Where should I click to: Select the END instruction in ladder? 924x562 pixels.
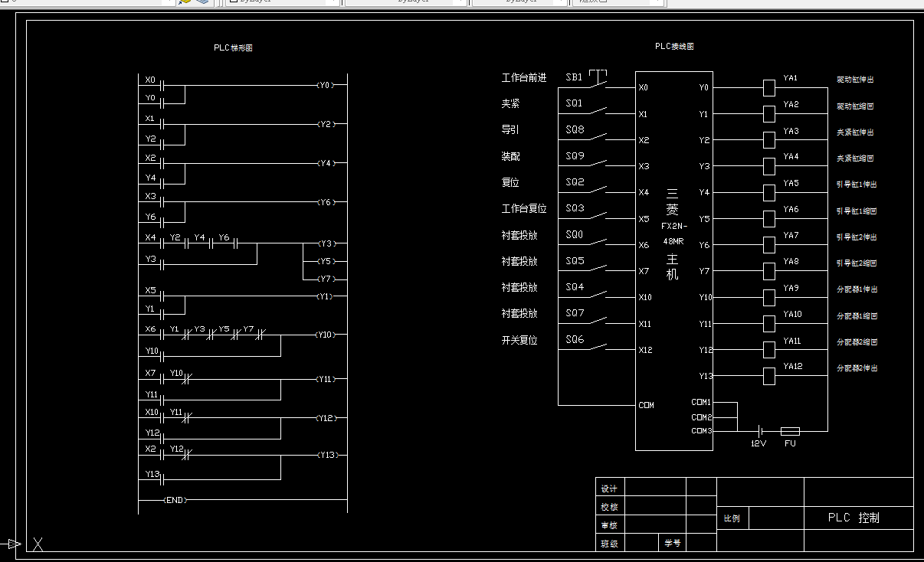(175, 500)
